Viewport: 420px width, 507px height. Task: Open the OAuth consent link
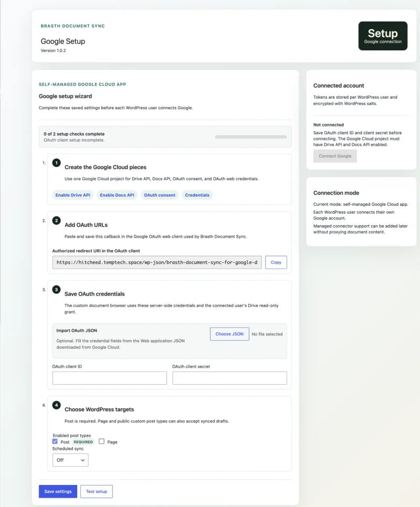coord(160,195)
